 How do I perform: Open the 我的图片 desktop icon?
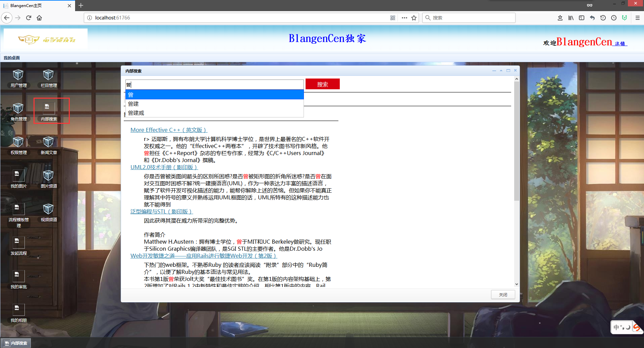[x=18, y=179]
